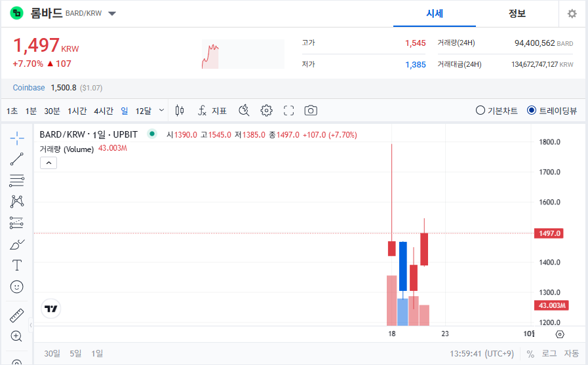Select the 기본차트 radio button
The width and height of the screenshot is (588, 365).
[480, 111]
